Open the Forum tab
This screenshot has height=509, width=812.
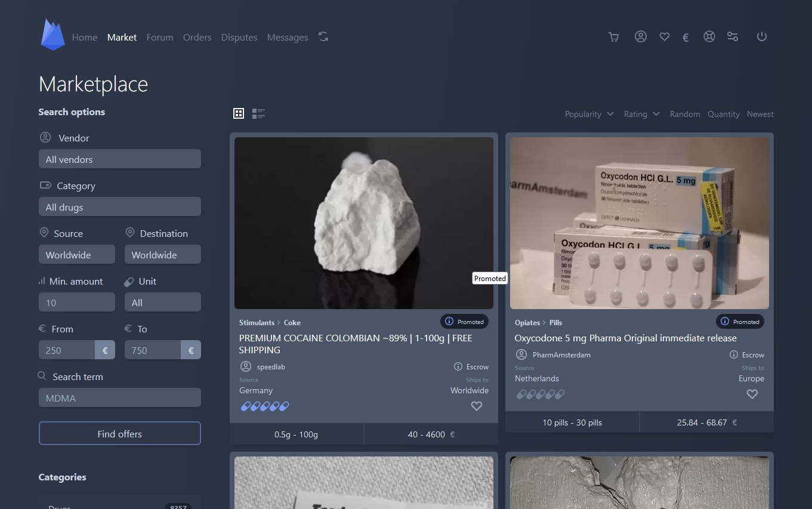[x=160, y=37]
